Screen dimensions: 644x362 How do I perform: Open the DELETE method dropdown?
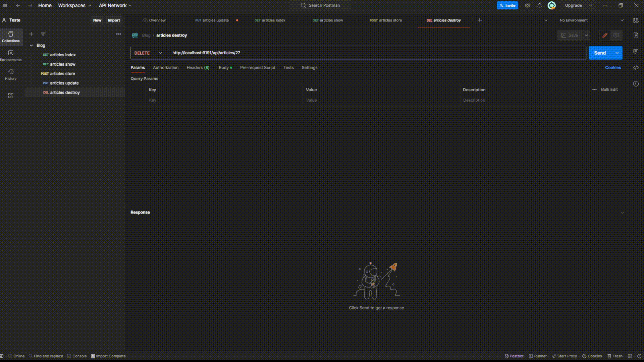148,53
